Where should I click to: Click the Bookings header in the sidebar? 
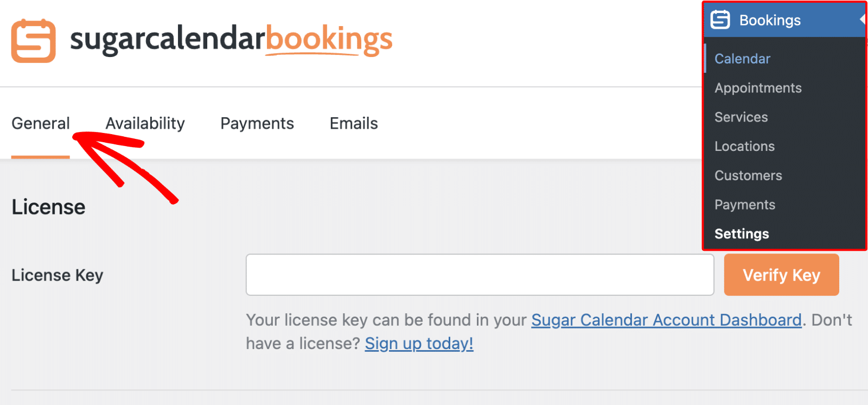click(x=770, y=20)
